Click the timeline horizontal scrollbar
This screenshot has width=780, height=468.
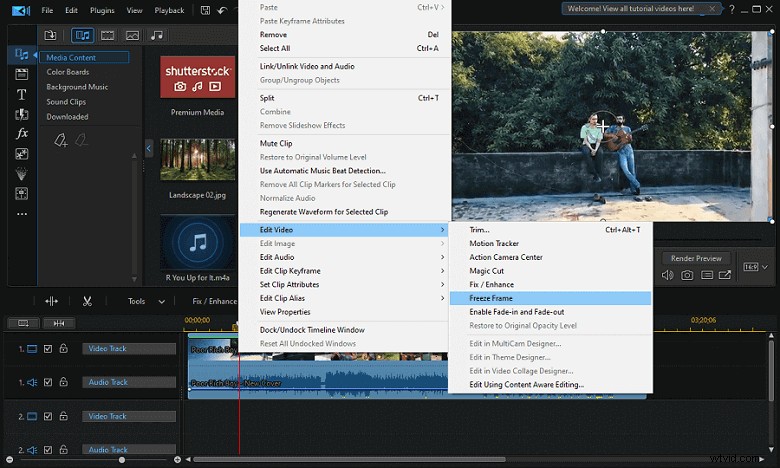[x=349, y=460]
